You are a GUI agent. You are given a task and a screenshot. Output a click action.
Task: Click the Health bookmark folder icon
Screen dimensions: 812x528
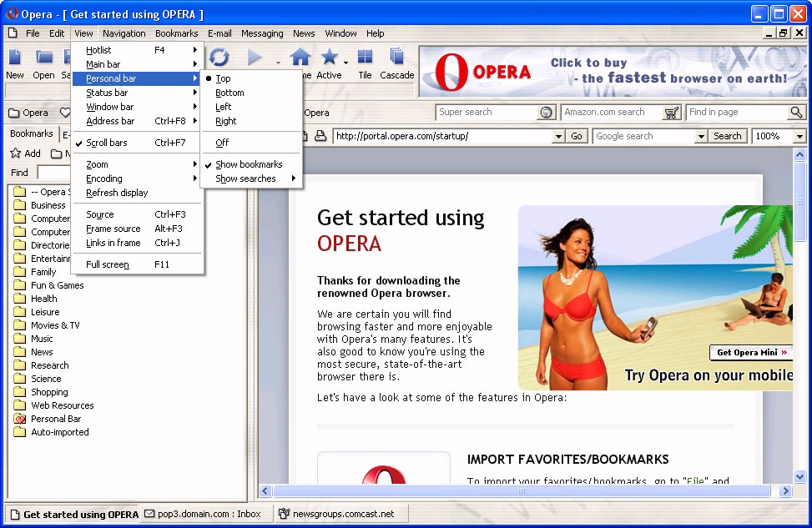(20, 299)
